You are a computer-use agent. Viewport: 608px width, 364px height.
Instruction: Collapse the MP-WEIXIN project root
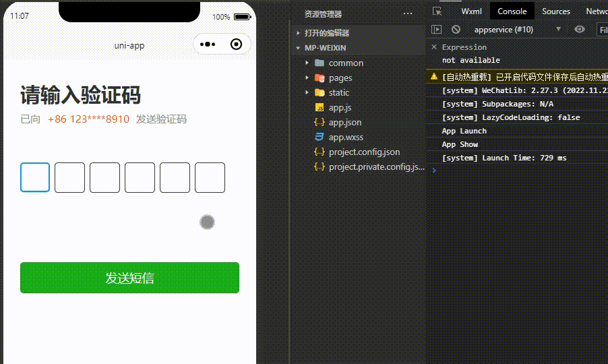point(298,48)
